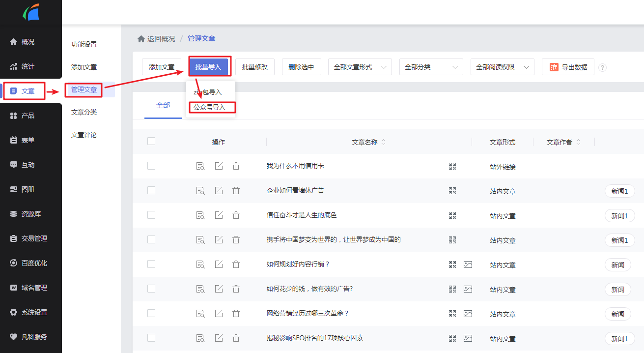Open 概况 in the left sidebar
Image resolution: width=644 pixels, height=353 pixels.
(28, 42)
